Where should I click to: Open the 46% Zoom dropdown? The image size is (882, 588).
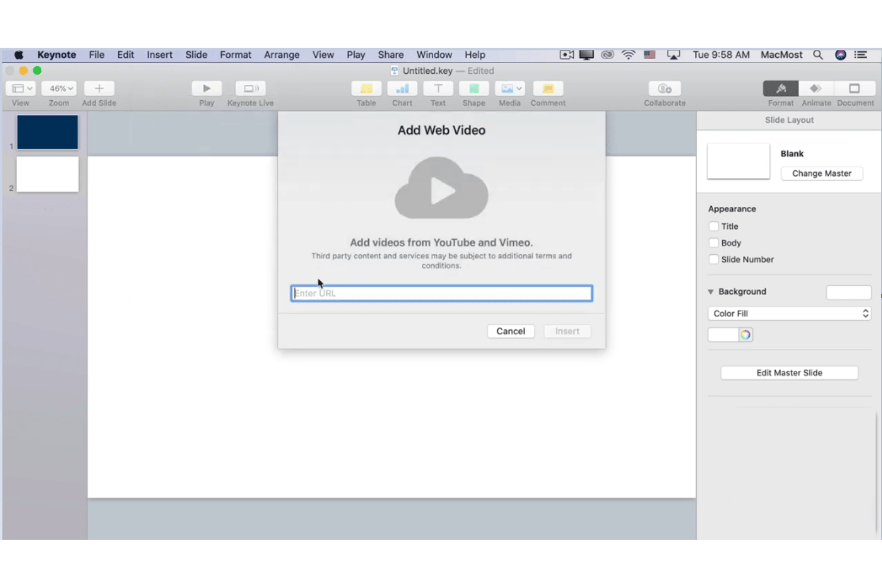(59, 88)
